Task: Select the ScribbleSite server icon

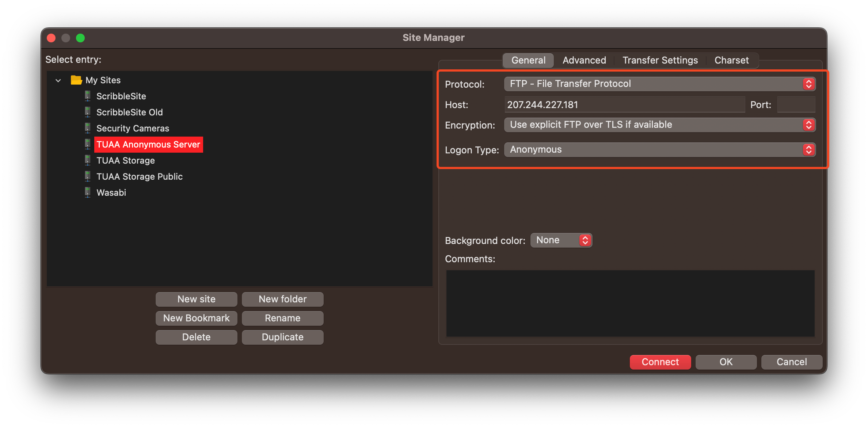Action: pos(87,96)
